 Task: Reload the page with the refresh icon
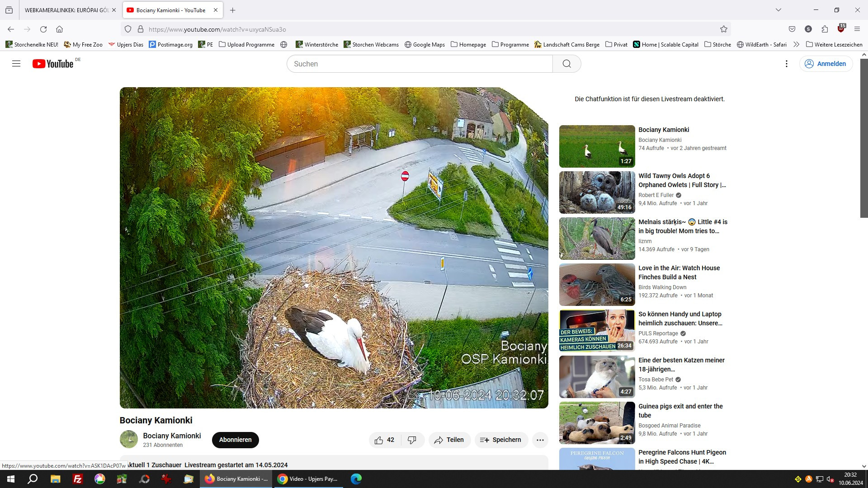[43, 29]
